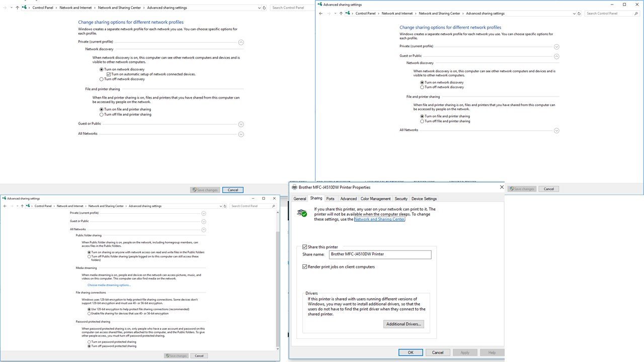Switch to the Advanced tab
The height and width of the screenshot is (362, 644).
(348, 199)
